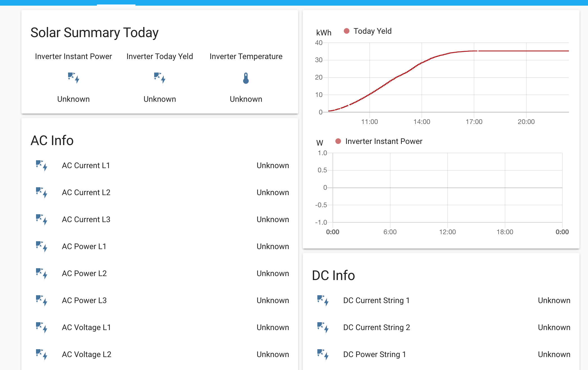Click the AC Power L3 Unknown value
The height and width of the screenshot is (370, 588).
tap(273, 300)
